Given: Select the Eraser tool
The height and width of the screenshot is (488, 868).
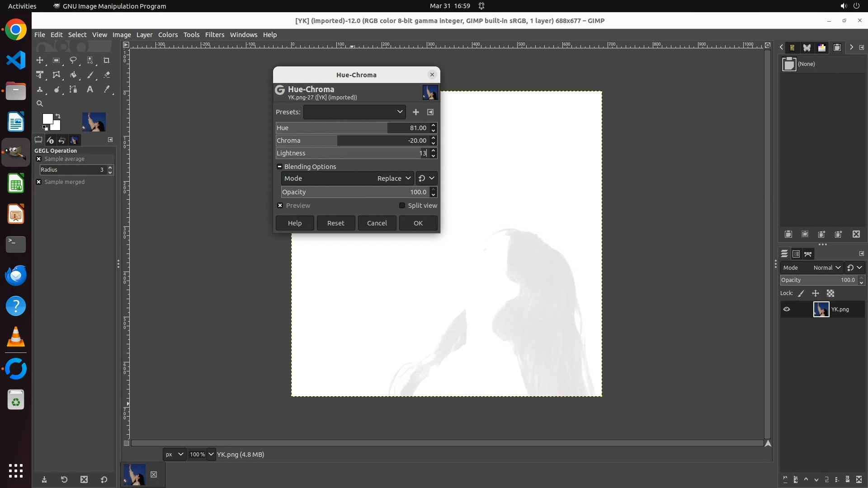Looking at the screenshot, I should coord(107,75).
